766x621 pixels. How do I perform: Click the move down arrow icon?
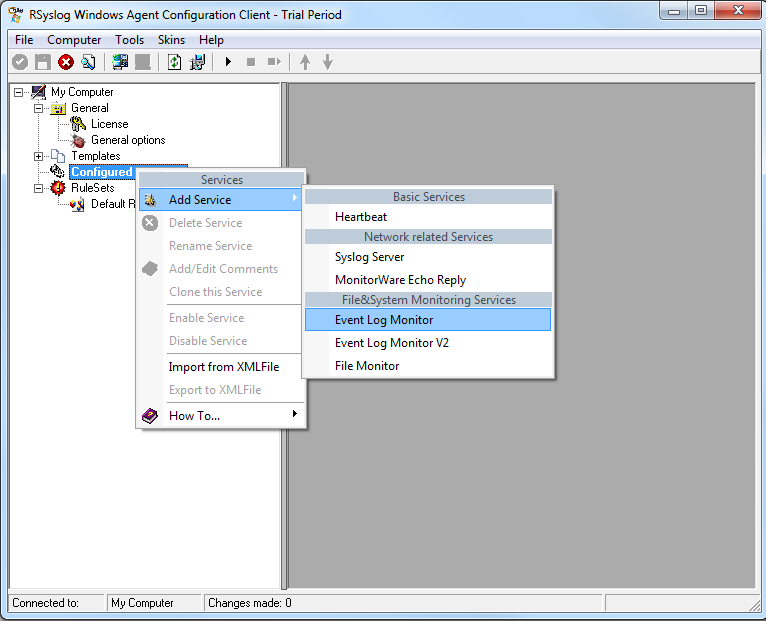(328, 62)
